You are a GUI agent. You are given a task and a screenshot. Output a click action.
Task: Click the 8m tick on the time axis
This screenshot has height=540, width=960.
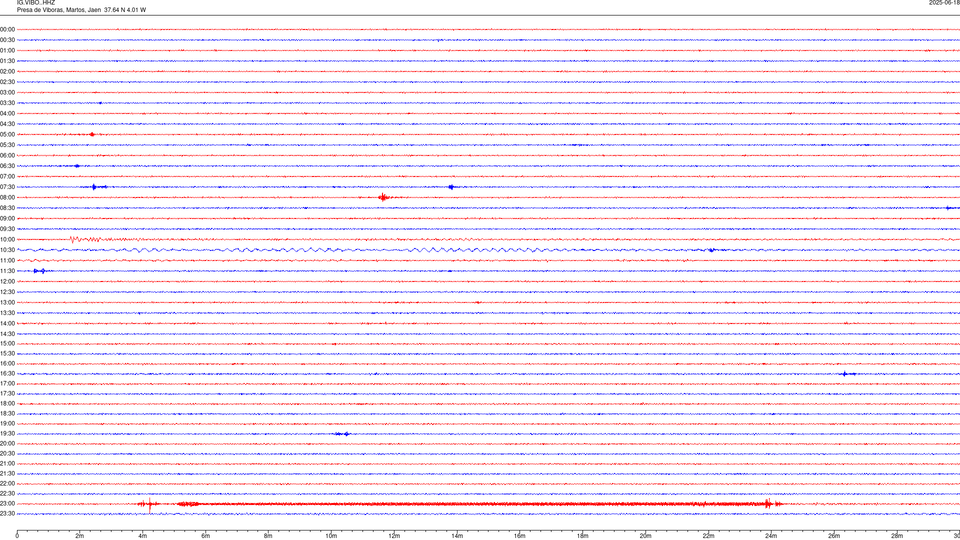pos(268,536)
